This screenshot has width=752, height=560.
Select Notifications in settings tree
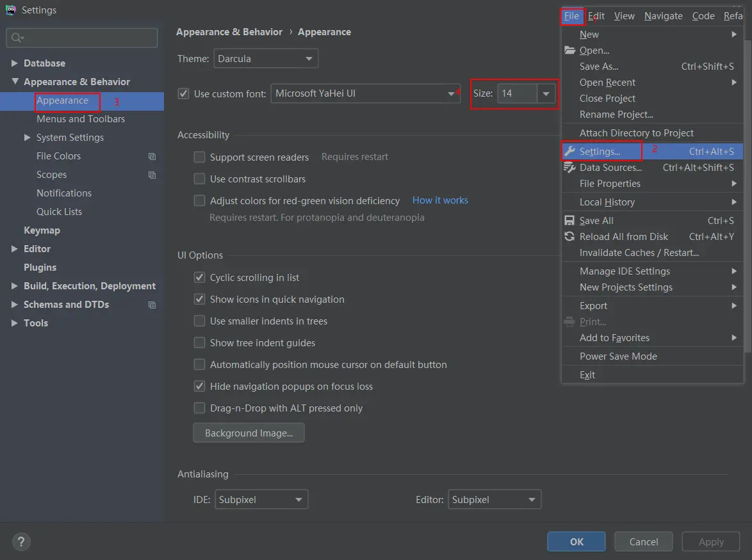[64, 193]
